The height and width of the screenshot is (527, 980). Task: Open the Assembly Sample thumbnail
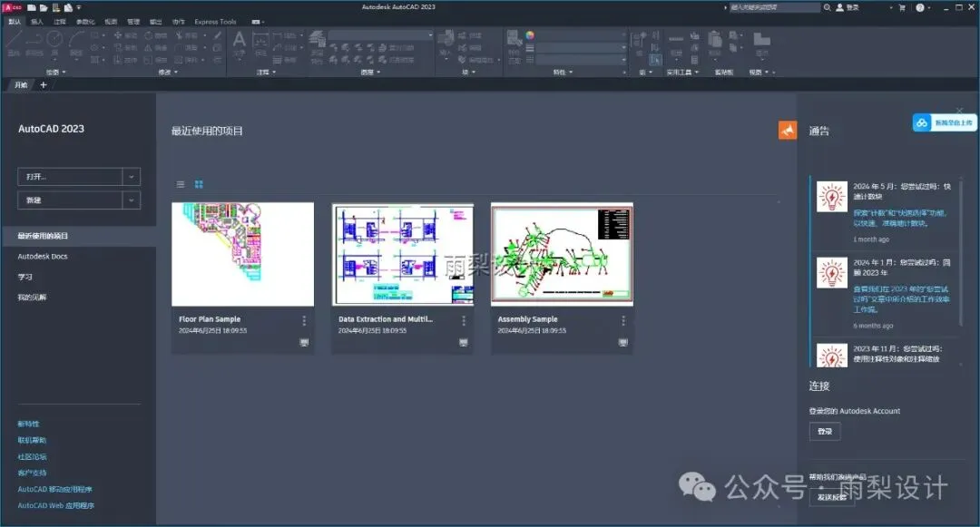click(562, 254)
